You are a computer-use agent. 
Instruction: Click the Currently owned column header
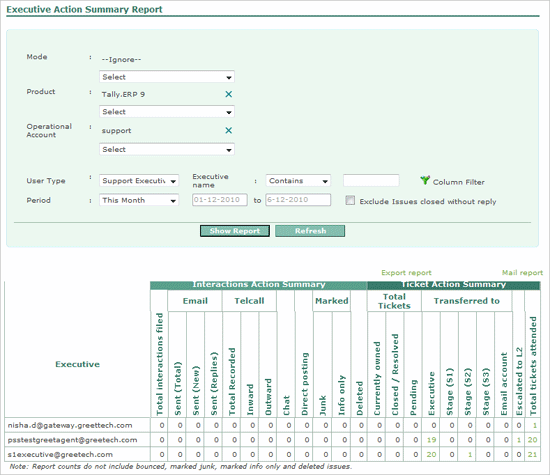tap(377, 379)
